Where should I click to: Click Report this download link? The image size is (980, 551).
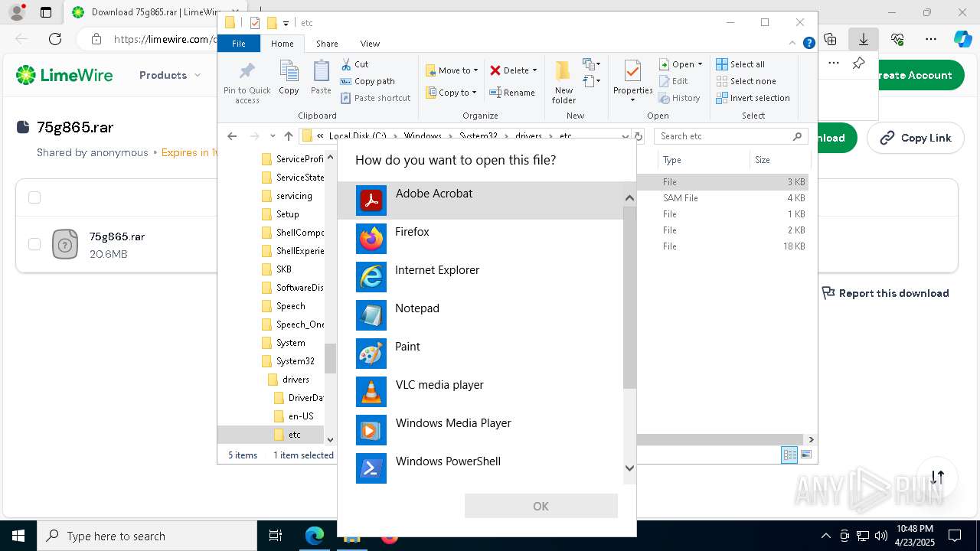point(885,293)
